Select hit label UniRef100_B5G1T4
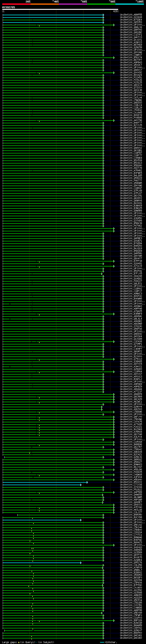Screen dimensions: 146x644 [131, 58]
